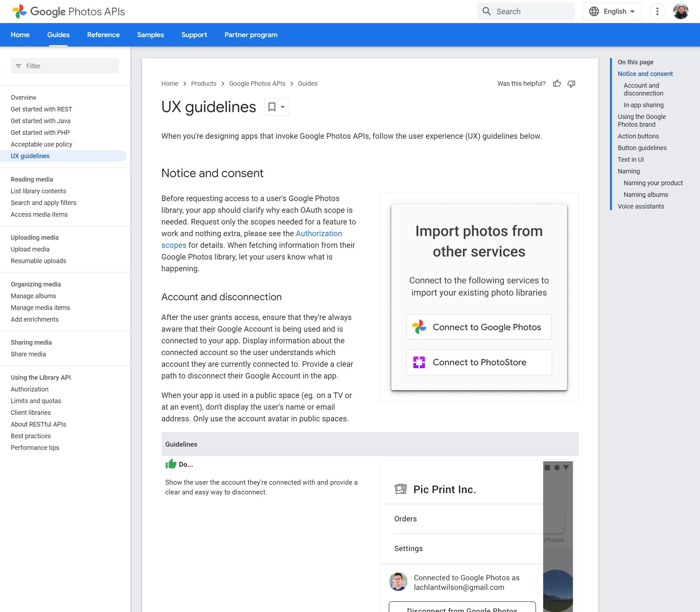This screenshot has width=700, height=612.
Task: Click Products breadcrumb link
Action: (x=204, y=83)
